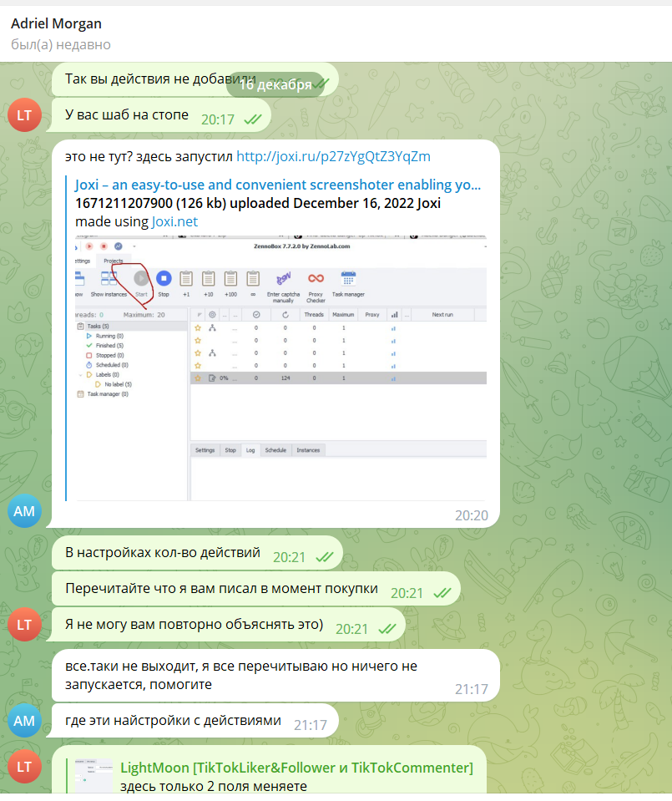This screenshot has width=672, height=801.
Task: Collapse "Labels (0)" tree node in screenshot
Action: [81, 375]
